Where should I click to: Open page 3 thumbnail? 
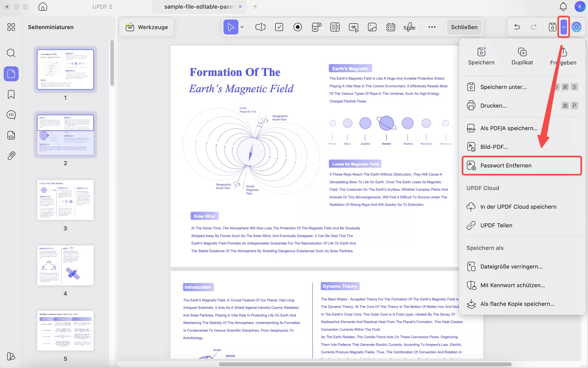(65, 200)
